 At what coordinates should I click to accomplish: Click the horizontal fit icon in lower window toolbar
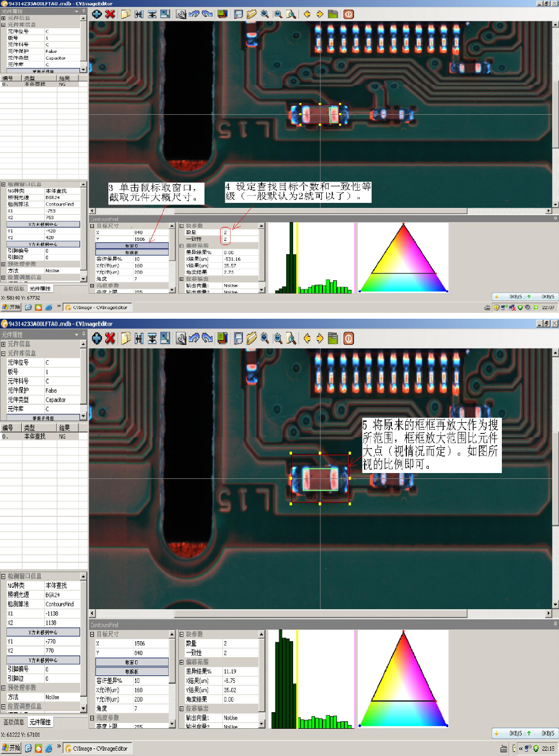(139, 338)
